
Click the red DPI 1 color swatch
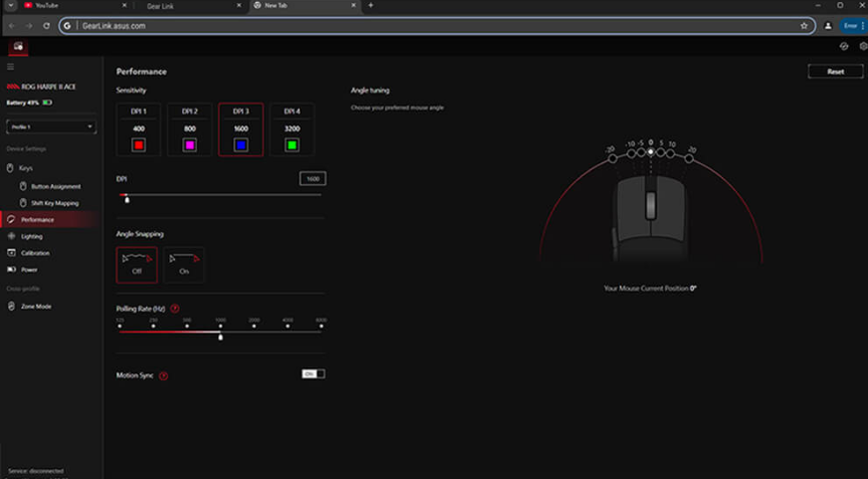pos(137,145)
